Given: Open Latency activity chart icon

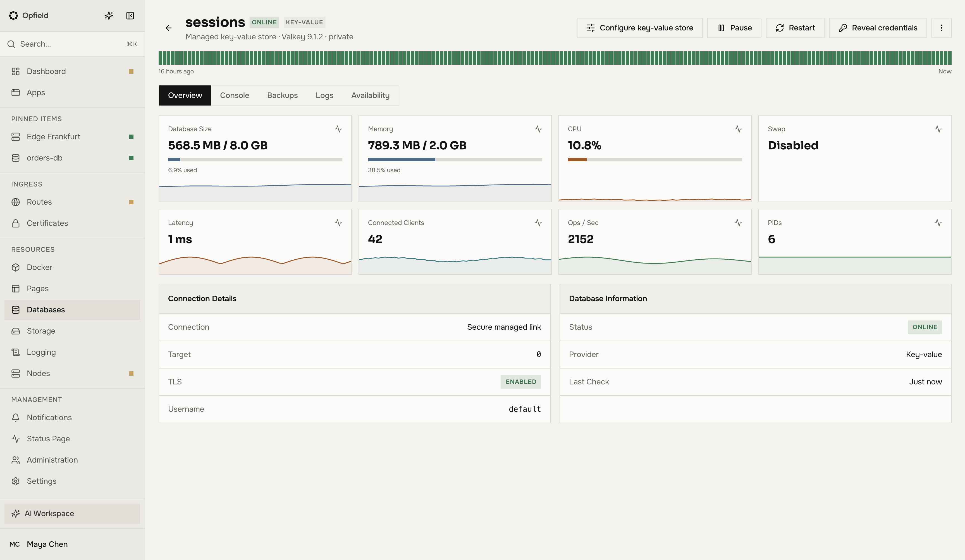Looking at the screenshot, I should (x=338, y=223).
